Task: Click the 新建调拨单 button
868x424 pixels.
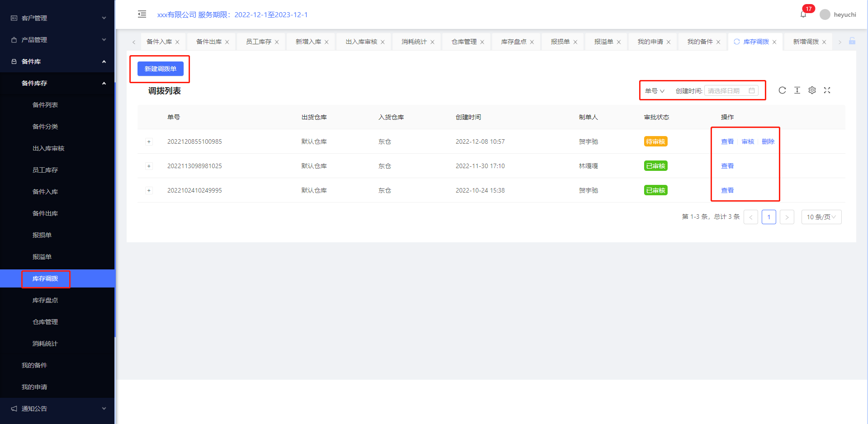Action: coord(160,69)
